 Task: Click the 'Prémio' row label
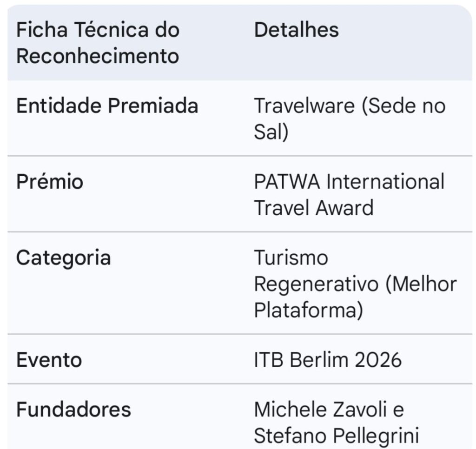coord(50,181)
